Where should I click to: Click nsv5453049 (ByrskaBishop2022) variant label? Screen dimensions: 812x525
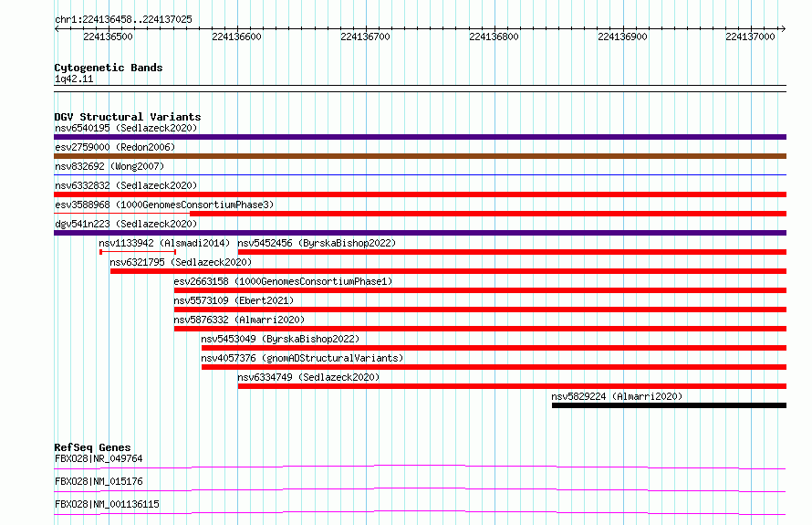tap(280, 339)
